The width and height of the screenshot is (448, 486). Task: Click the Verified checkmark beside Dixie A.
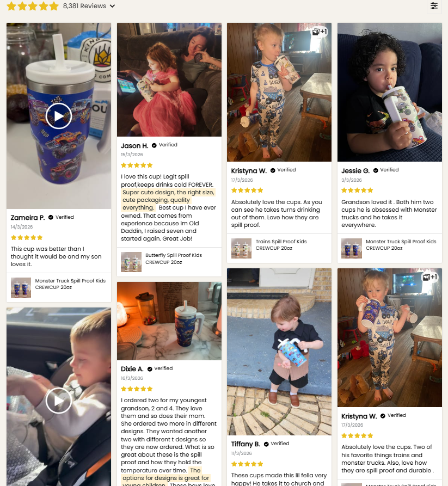click(150, 369)
